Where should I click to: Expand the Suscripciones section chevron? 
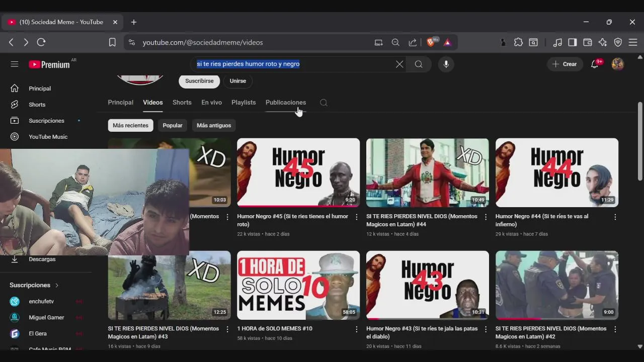point(57,285)
